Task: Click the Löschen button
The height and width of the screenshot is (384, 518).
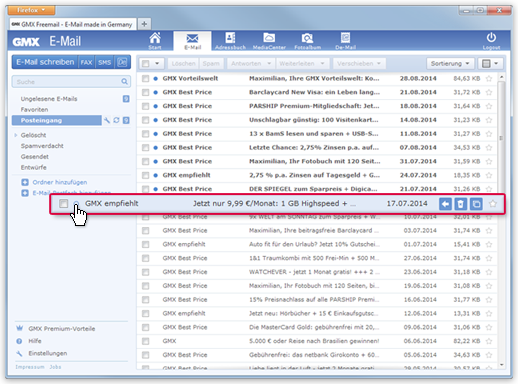Action: pos(183,63)
